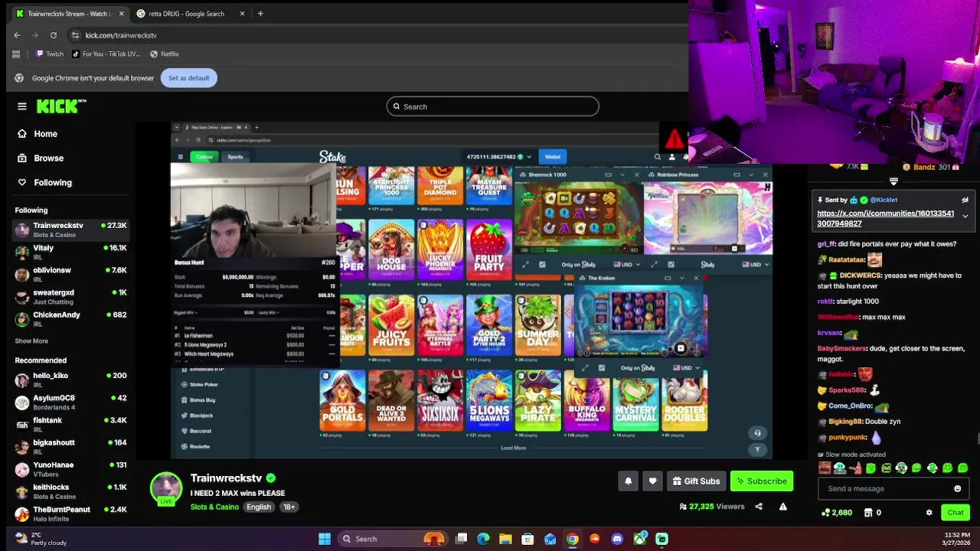Screen dimensions: 980x551
Task: Click the Gift Subs button
Action: 696,481
